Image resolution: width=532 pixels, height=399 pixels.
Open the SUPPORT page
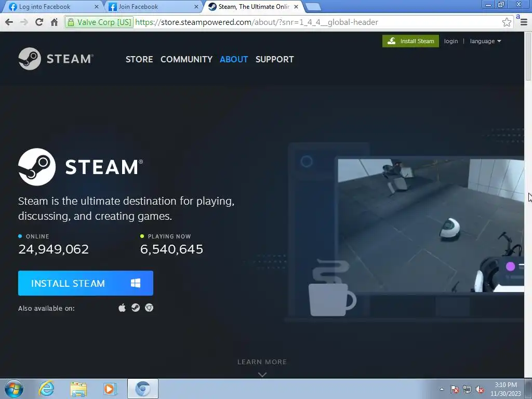(274, 59)
